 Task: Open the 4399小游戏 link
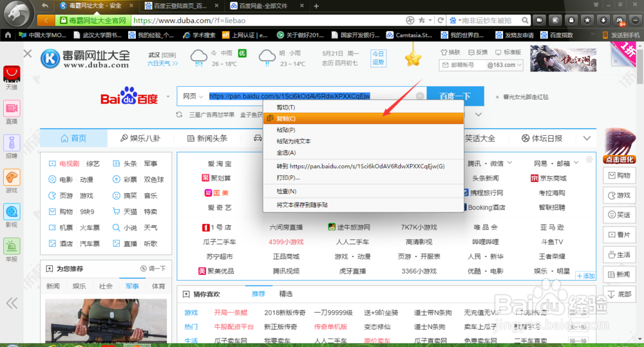click(x=286, y=242)
